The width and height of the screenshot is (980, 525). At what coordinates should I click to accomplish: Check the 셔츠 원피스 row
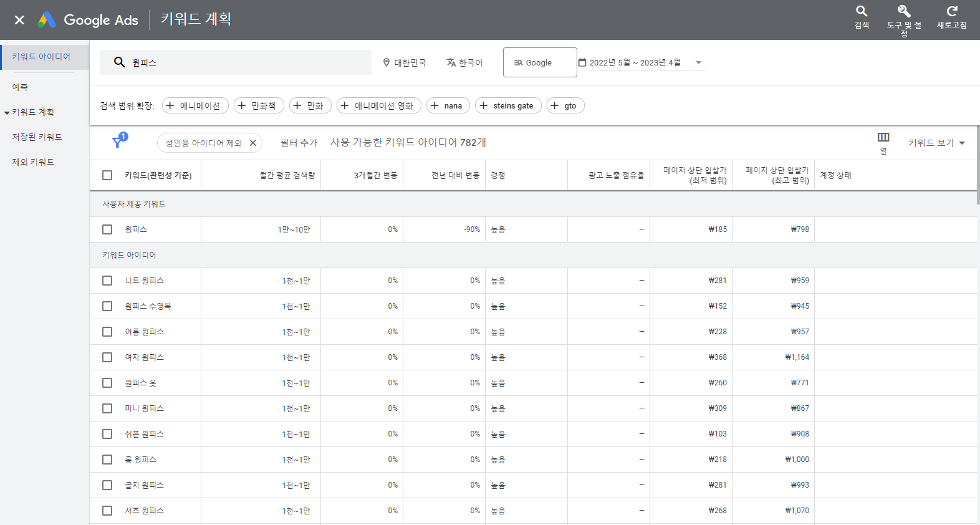click(107, 511)
